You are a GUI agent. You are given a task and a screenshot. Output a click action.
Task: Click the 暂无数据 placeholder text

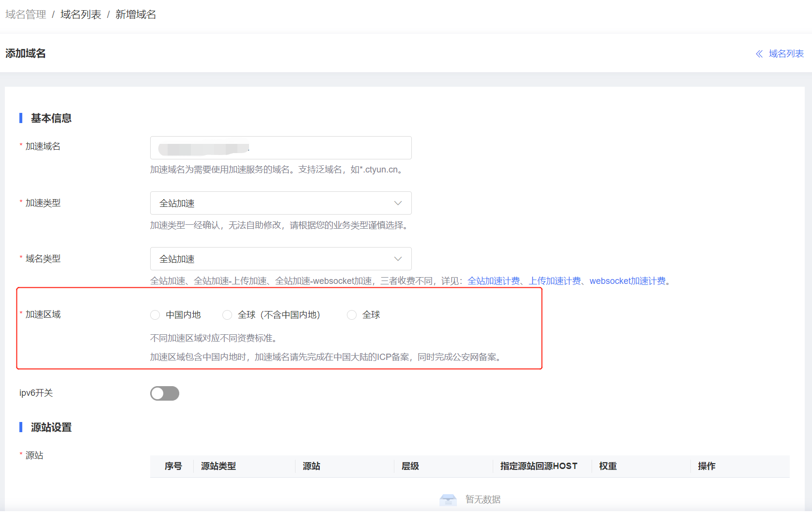pyautogui.click(x=483, y=499)
